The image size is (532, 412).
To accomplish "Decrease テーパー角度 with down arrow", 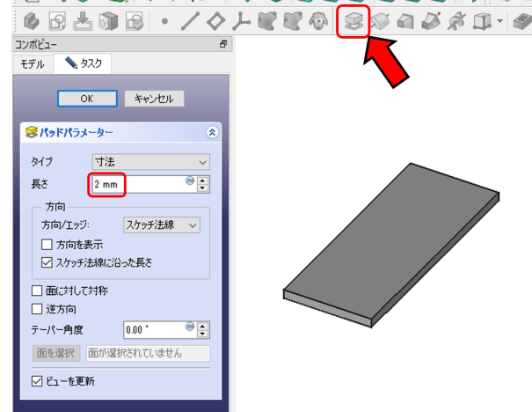I will pos(202,334).
